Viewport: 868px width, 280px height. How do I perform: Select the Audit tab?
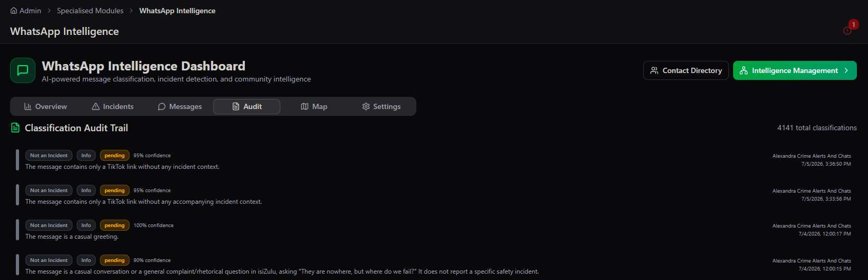click(x=246, y=106)
